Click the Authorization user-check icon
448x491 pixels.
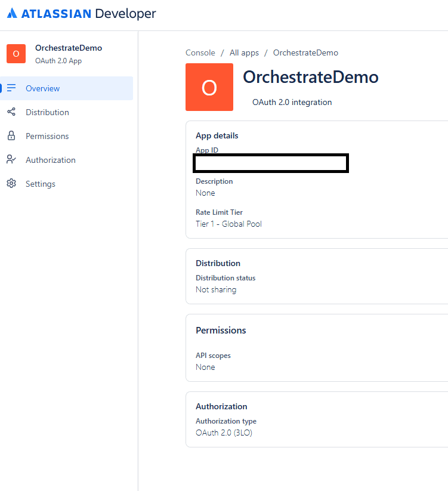click(x=11, y=159)
